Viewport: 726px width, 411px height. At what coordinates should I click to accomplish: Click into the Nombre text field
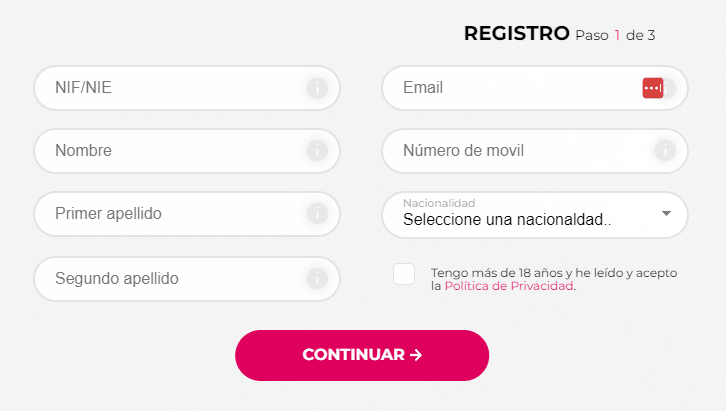(x=170, y=151)
